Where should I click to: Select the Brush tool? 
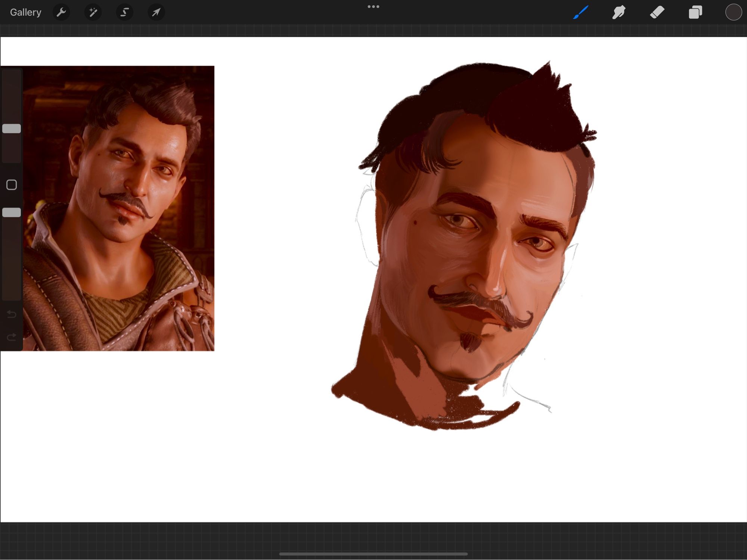point(581,12)
